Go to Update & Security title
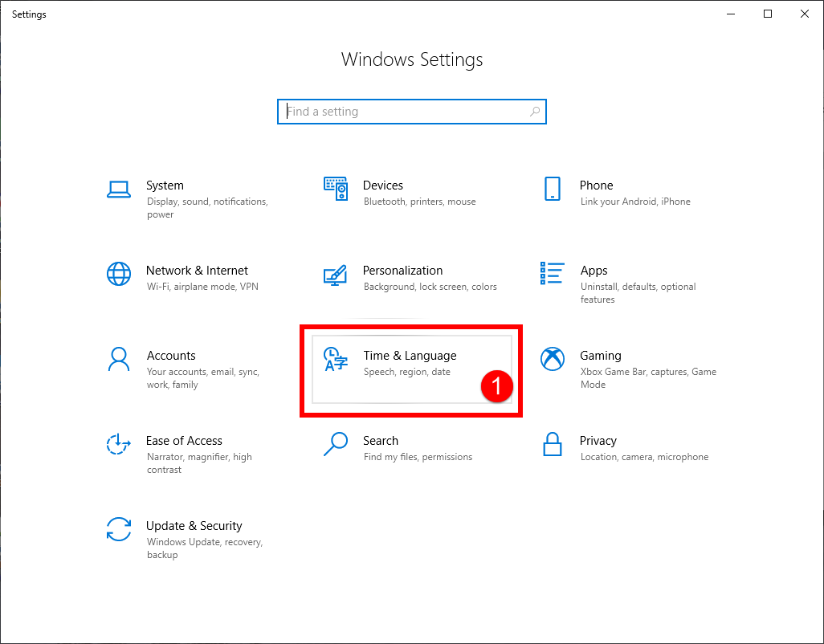The image size is (824, 644). tap(194, 526)
